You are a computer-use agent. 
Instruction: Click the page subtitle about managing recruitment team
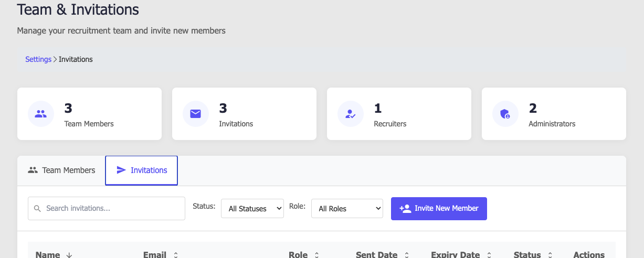(x=121, y=30)
